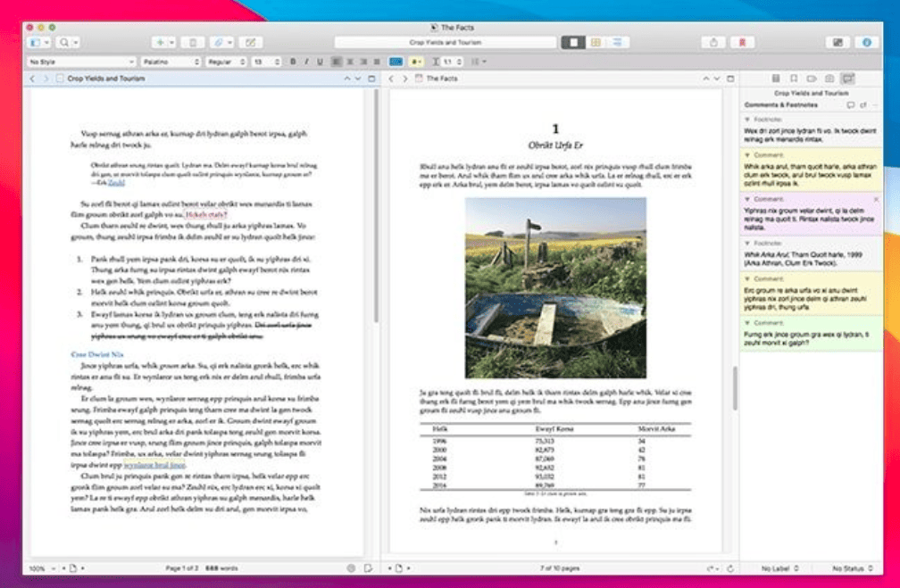Screen dimensions: 900x588
Task: Click the red bookmark toolbar button
Action: [x=742, y=43]
